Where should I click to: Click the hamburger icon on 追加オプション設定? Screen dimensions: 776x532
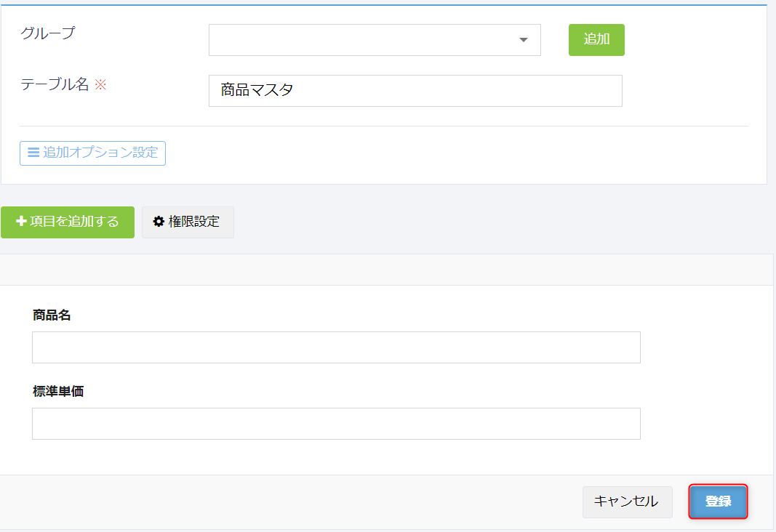pos(33,153)
